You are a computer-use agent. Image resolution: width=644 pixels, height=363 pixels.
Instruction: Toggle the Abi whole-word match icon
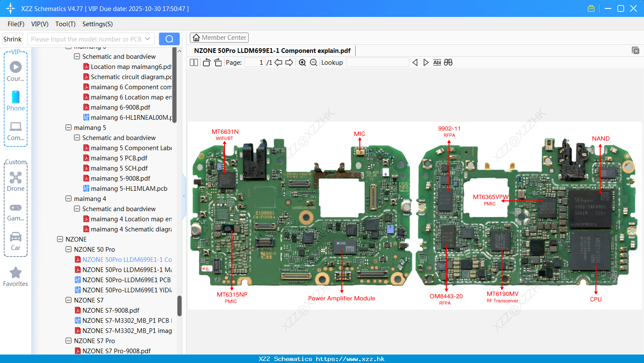(x=437, y=62)
